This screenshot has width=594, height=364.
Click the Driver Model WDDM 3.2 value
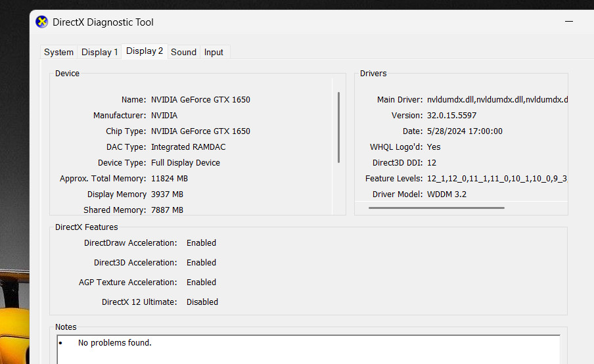tap(447, 194)
